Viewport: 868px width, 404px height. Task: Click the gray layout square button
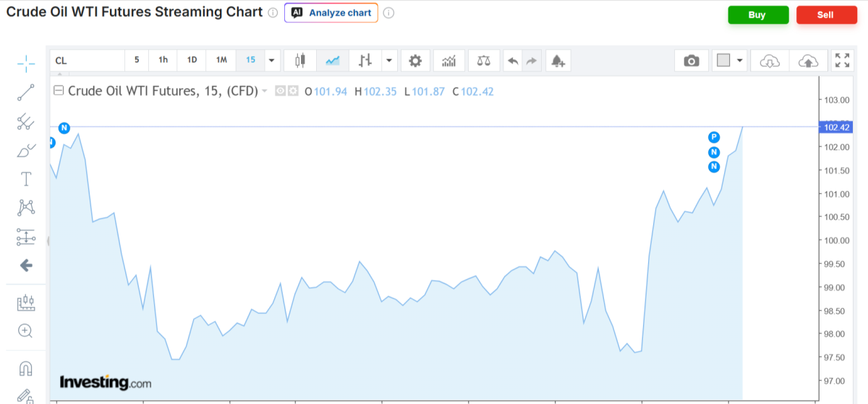click(723, 61)
